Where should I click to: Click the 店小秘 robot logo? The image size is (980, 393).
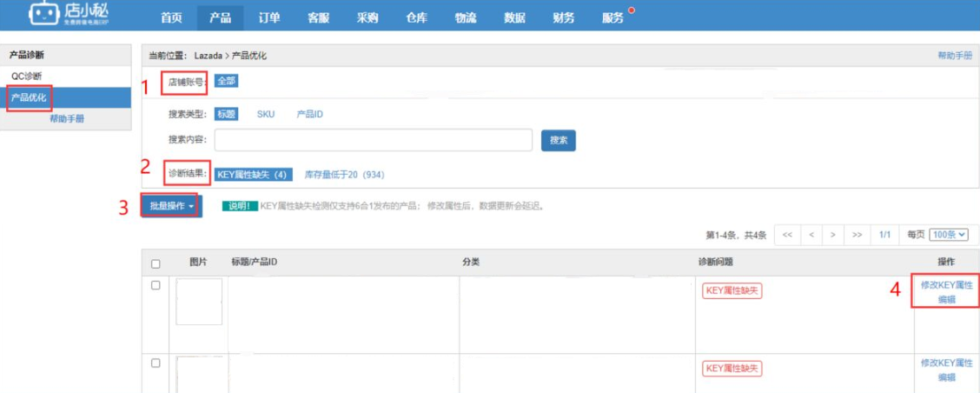pyautogui.click(x=43, y=15)
